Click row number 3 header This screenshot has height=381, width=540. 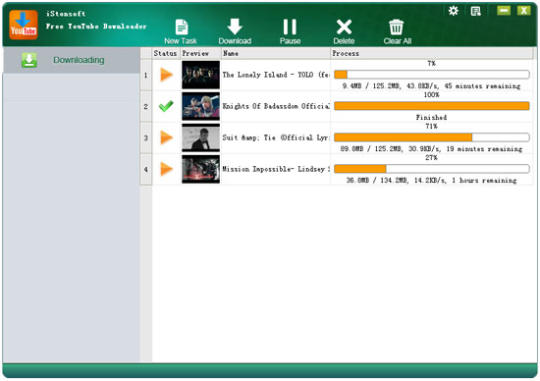(x=146, y=138)
